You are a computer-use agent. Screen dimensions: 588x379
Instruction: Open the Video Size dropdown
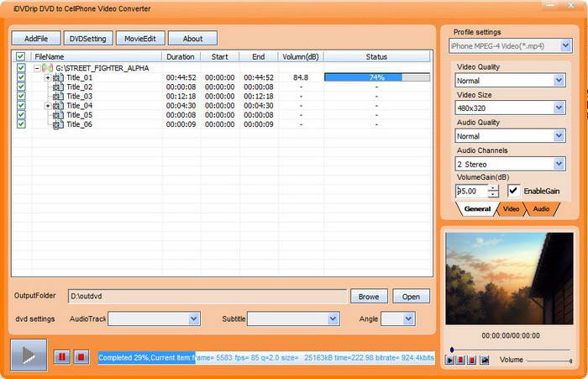[559, 108]
